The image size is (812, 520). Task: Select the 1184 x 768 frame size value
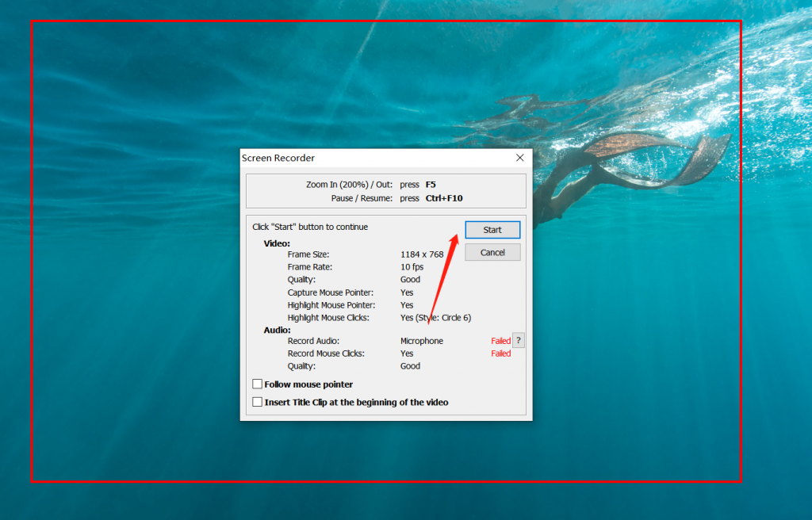422,254
